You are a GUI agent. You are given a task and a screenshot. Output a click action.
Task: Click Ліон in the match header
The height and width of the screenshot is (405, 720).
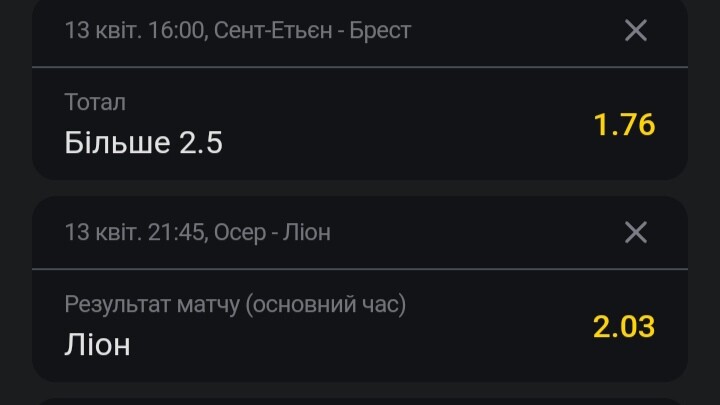[x=306, y=232]
